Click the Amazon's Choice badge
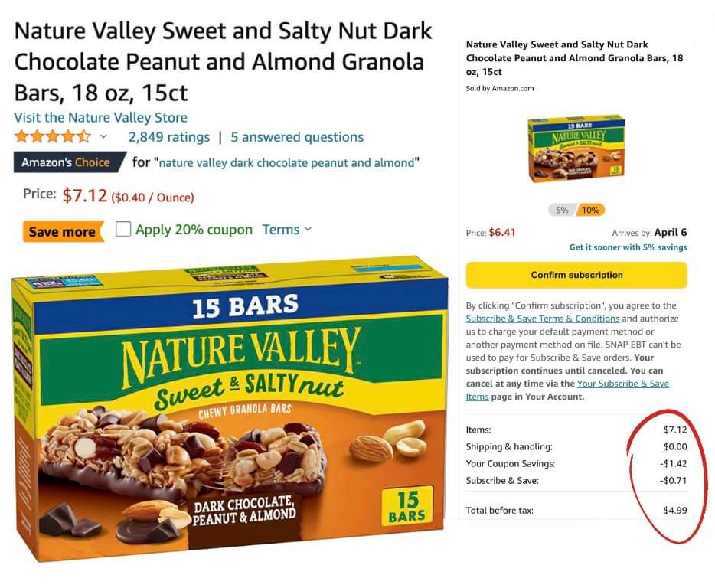This screenshot has height=588, width=715. [x=68, y=162]
